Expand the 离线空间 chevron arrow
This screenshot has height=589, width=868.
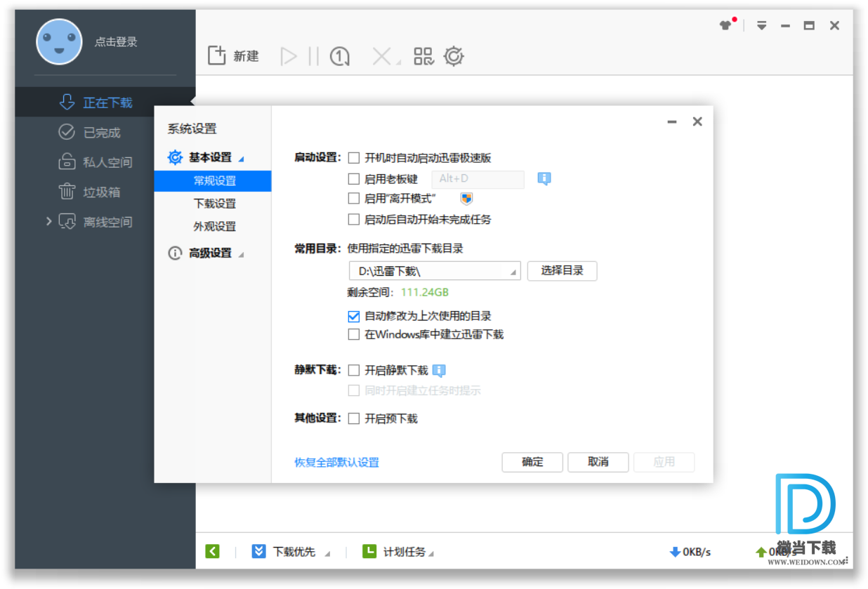pyautogui.click(x=49, y=221)
